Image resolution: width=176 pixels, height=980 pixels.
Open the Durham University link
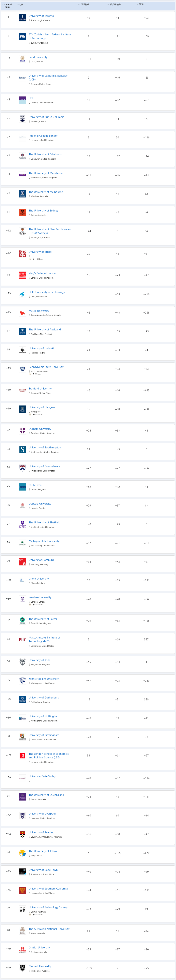40,429
